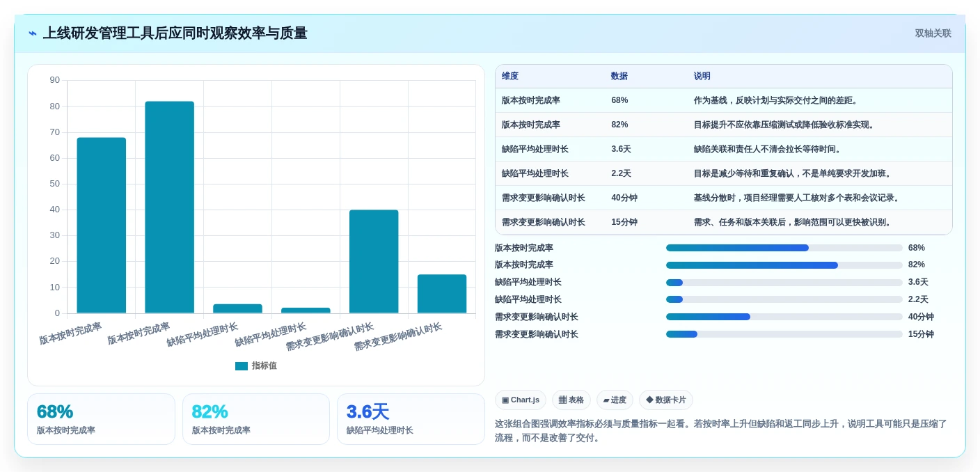Select the 表格 chip
The width and height of the screenshot is (980, 472).
point(571,400)
